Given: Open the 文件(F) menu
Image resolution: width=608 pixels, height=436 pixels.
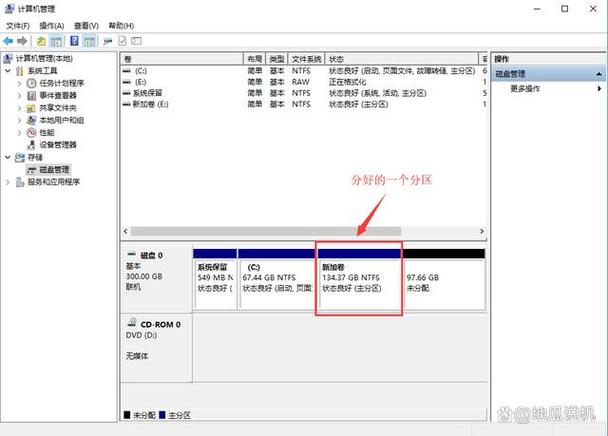Looking at the screenshot, I should (18, 26).
